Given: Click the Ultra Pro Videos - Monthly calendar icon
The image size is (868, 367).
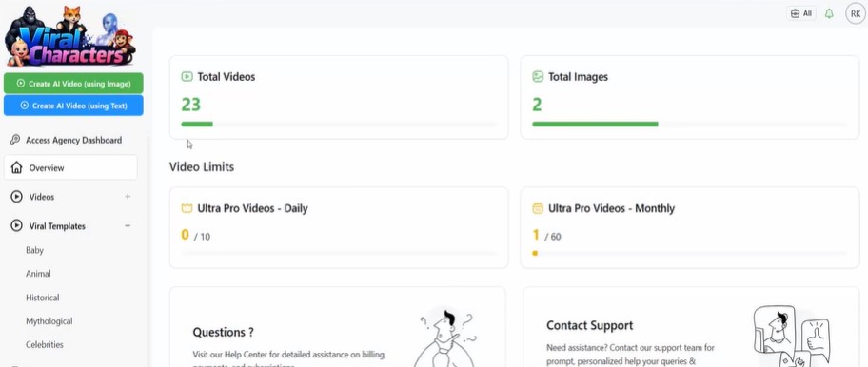Looking at the screenshot, I should (538, 208).
